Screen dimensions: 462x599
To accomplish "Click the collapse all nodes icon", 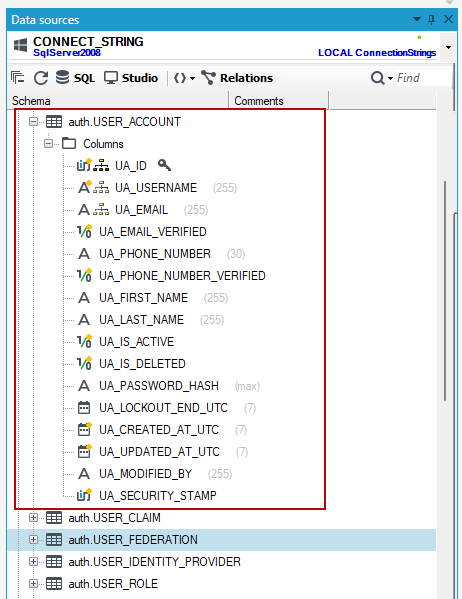I will (x=17, y=78).
